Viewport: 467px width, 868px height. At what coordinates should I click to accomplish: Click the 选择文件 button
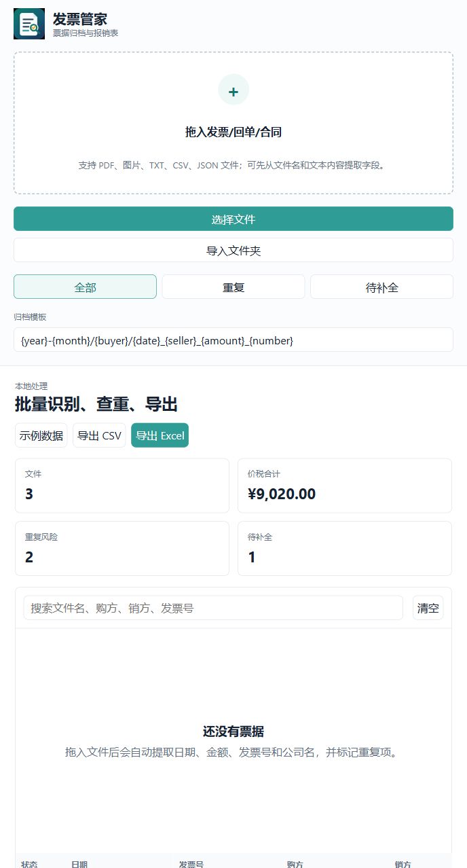tap(233, 219)
